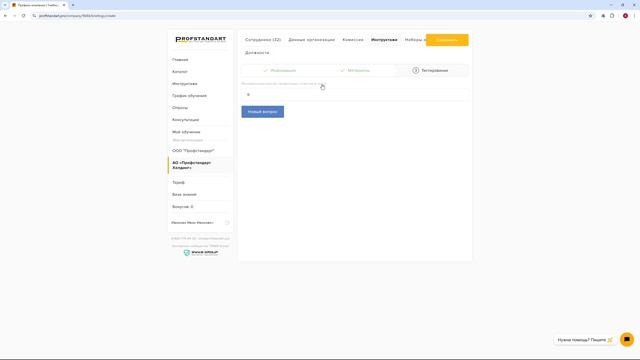Viewport: 640px width, 360px height.
Task: Switch to the Комиссии tab
Action: 353,40
